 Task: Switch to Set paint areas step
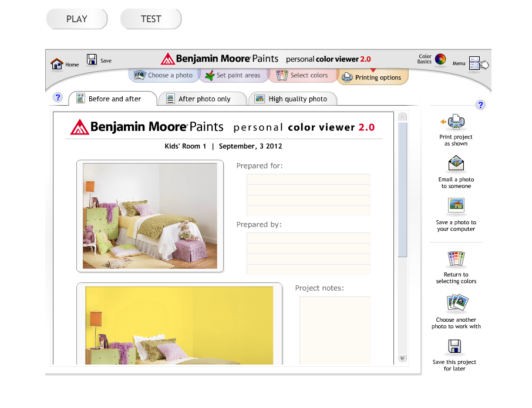(x=234, y=75)
